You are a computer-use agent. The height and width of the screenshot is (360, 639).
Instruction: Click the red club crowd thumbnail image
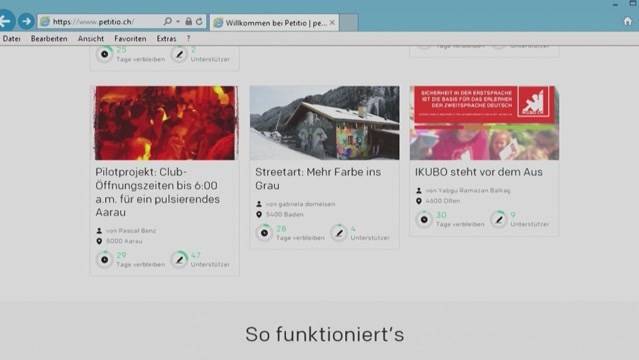click(x=165, y=123)
